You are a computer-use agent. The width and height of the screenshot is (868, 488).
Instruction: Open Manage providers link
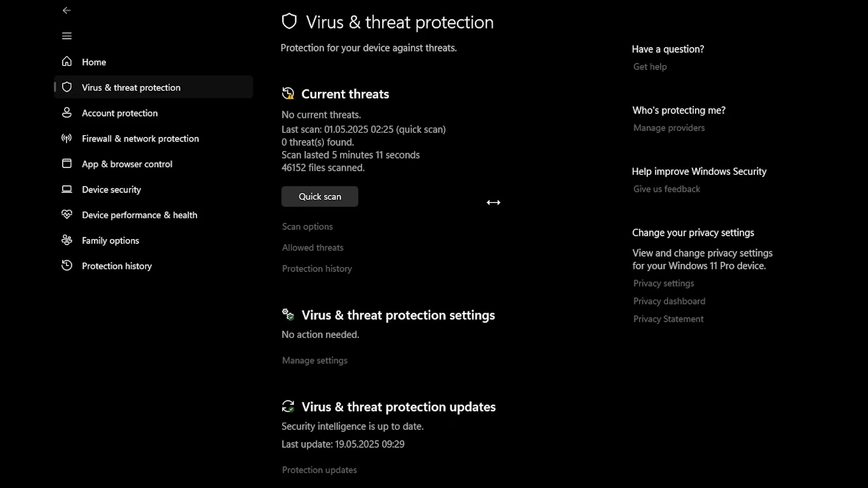point(669,128)
